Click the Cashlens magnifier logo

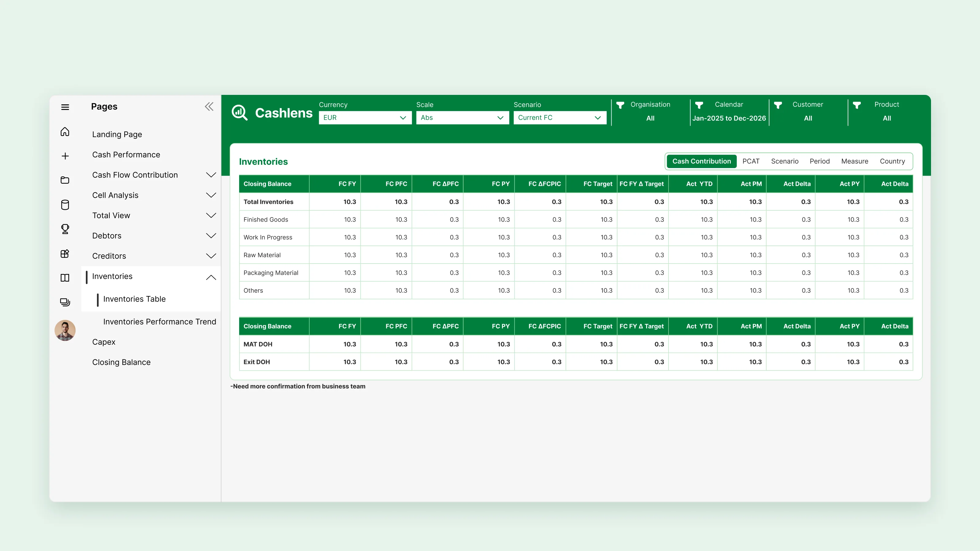click(240, 113)
